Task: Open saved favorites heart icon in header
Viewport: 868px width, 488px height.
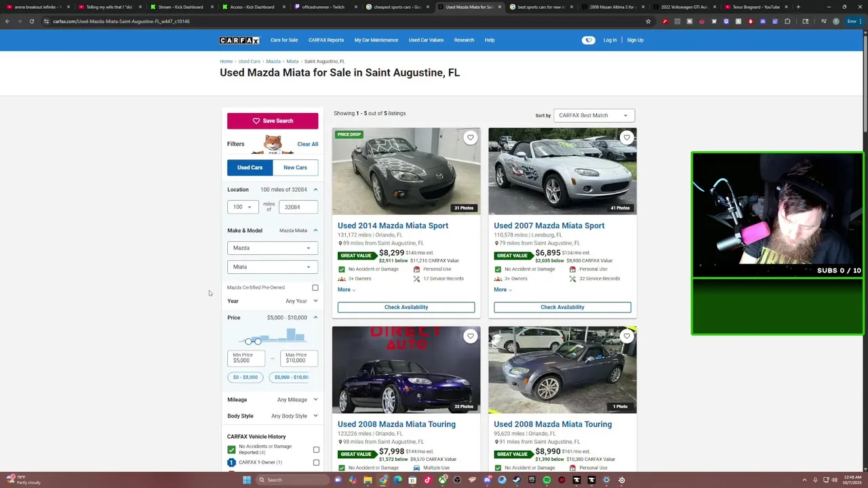Action: 588,40
